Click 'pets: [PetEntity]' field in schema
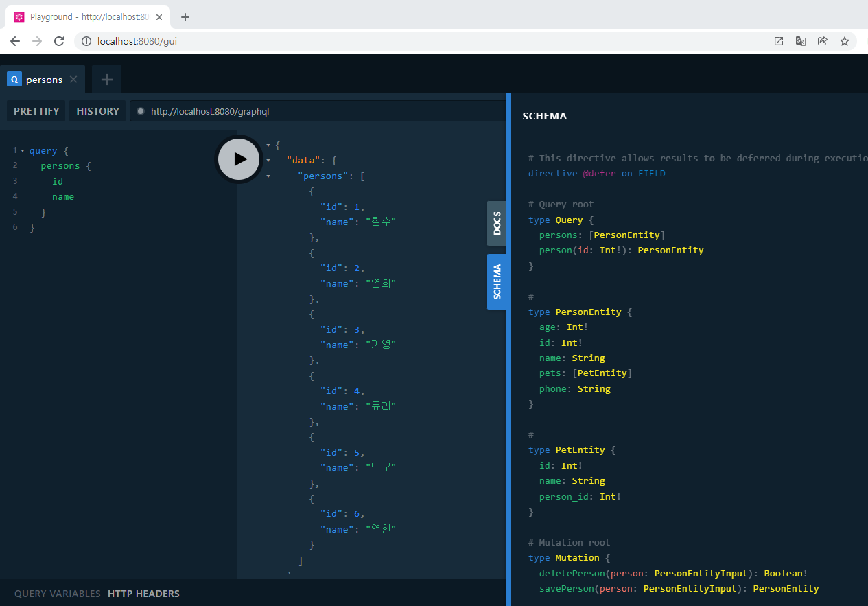The height and width of the screenshot is (606, 868). click(586, 373)
